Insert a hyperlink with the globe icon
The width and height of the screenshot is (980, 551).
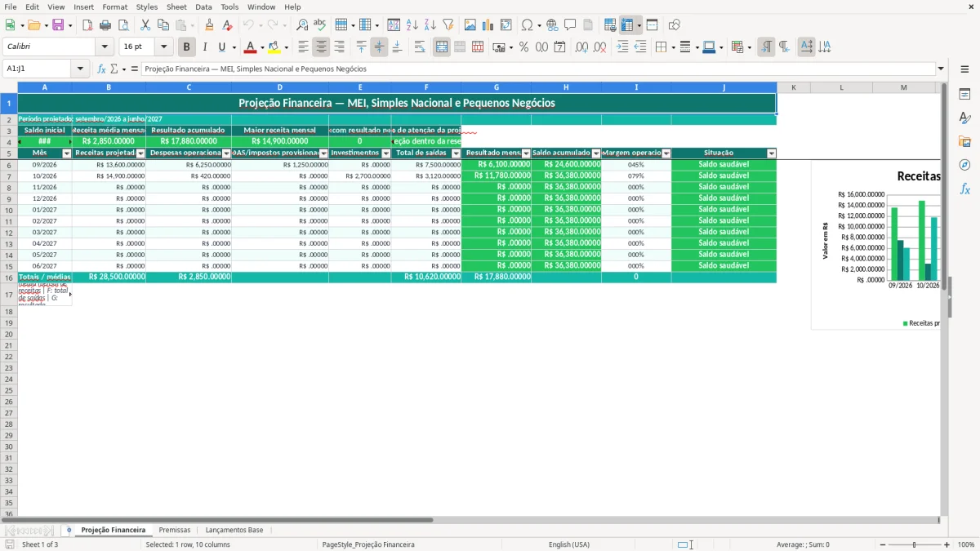point(552,25)
